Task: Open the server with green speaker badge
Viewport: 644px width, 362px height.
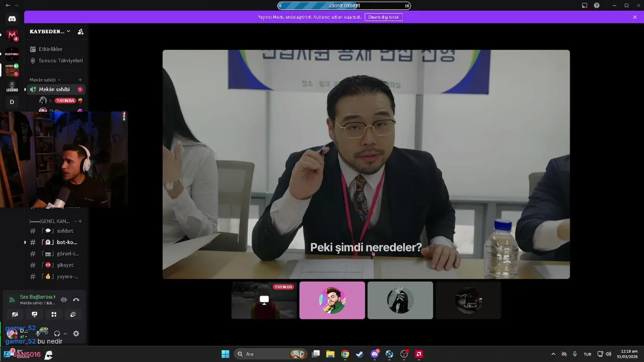Action: click(11, 70)
